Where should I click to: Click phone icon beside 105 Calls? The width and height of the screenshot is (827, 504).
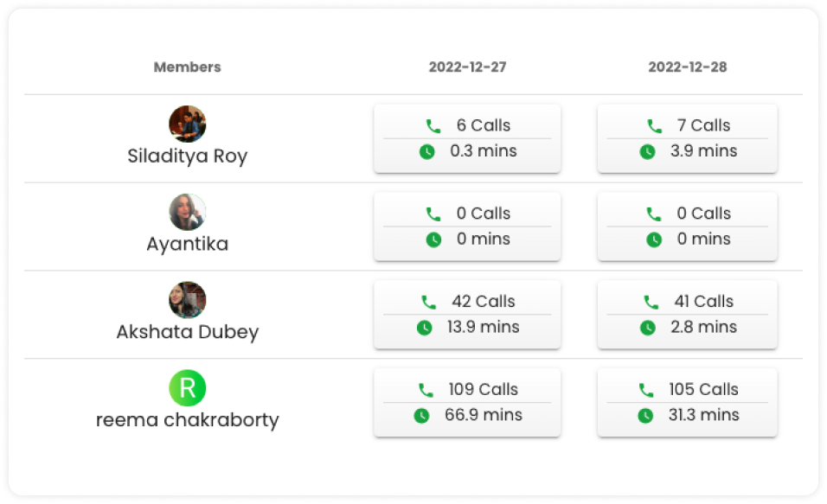point(645,391)
